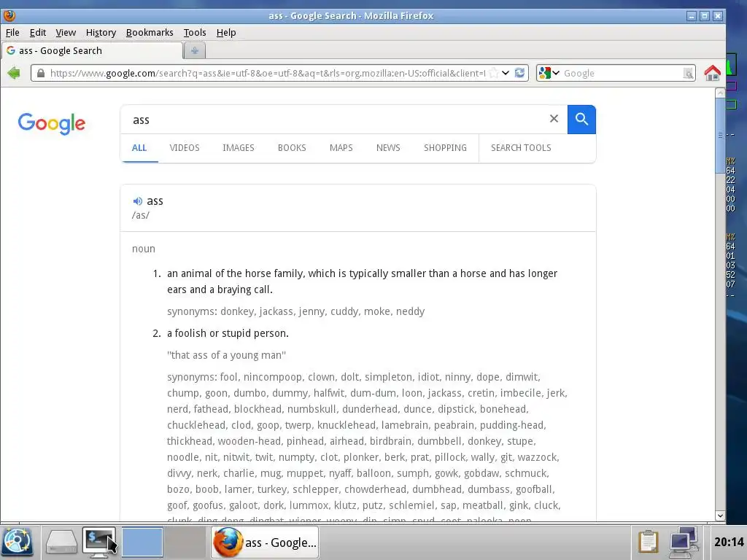Open the URL history dropdown arrow
This screenshot has height=560, width=747.
pyautogui.click(x=506, y=73)
